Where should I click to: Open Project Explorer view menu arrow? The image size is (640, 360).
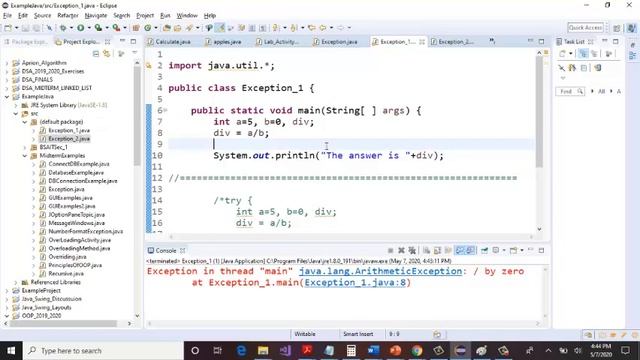135,53
